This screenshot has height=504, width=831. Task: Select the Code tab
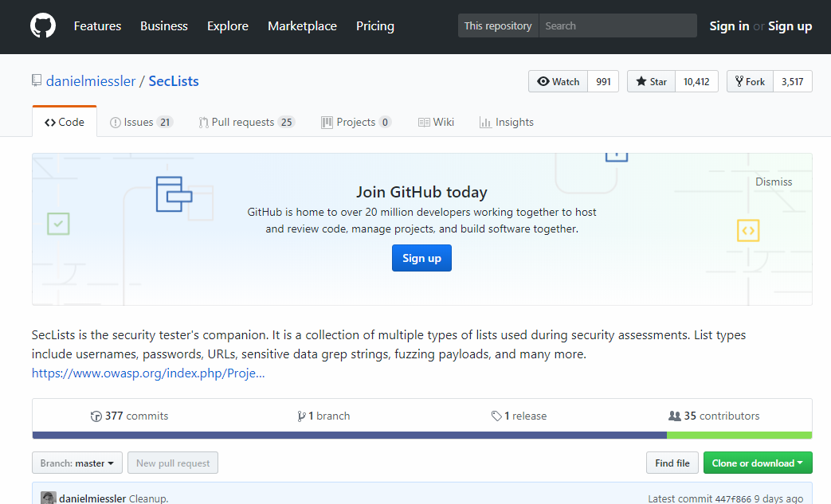pos(65,122)
